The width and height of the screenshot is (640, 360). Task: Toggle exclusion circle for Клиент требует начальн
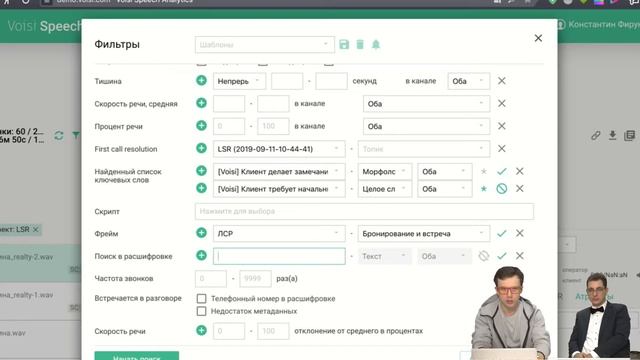pyautogui.click(x=502, y=189)
